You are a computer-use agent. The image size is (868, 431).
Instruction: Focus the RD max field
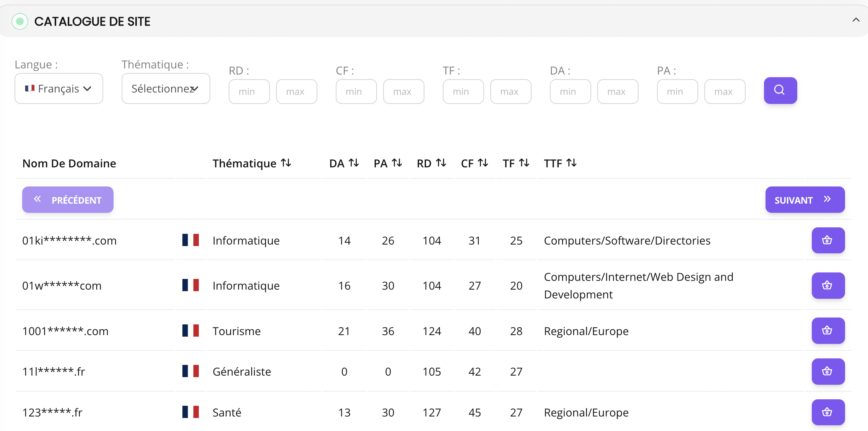pos(297,92)
